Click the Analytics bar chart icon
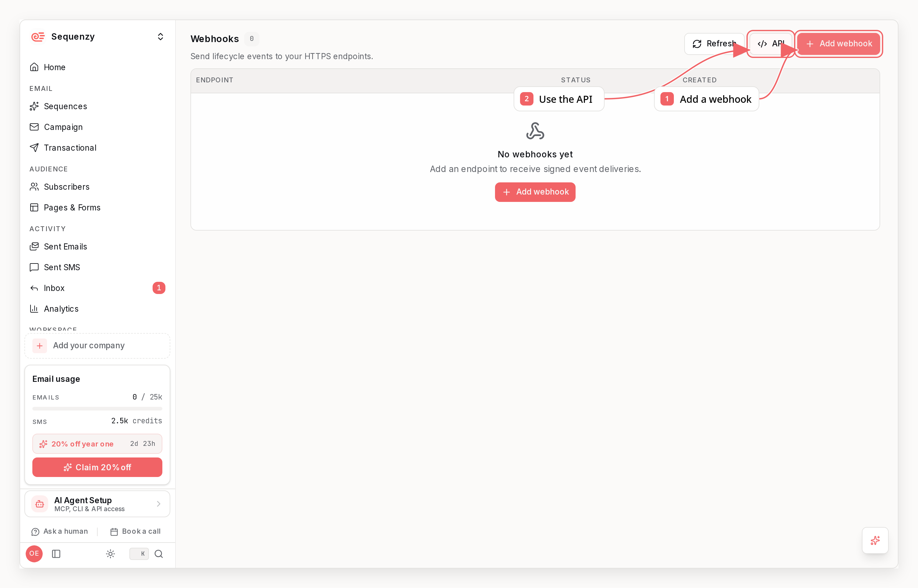The height and width of the screenshot is (588, 918). pyautogui.click(x=34, y=309)
